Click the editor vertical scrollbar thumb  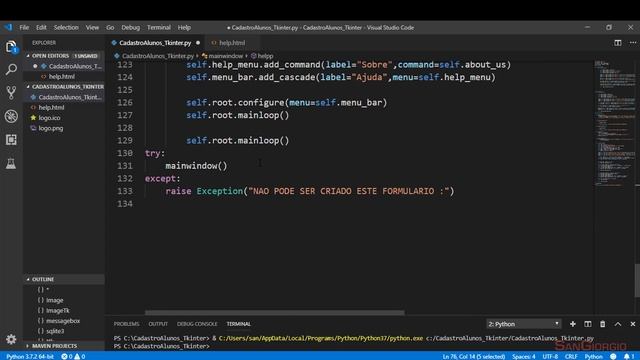pos(637,281)
